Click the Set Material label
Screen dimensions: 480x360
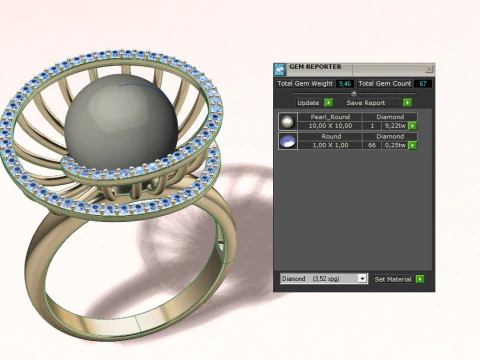pyautogui.click(x=393, y=279)
